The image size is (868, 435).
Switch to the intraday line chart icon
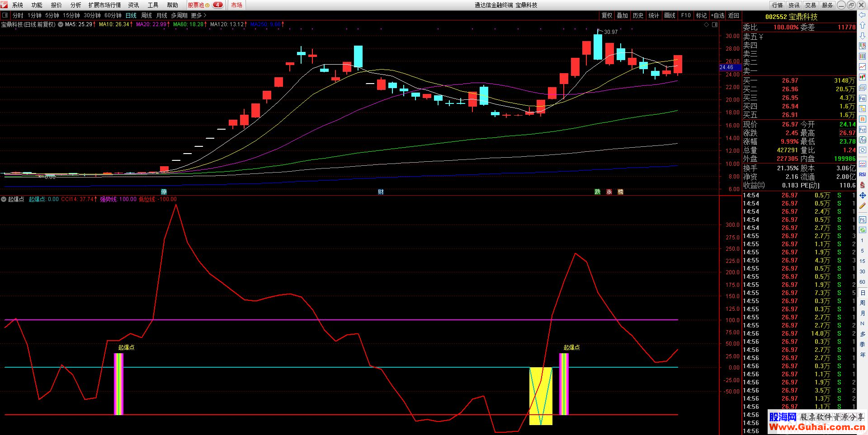(863, 66)
